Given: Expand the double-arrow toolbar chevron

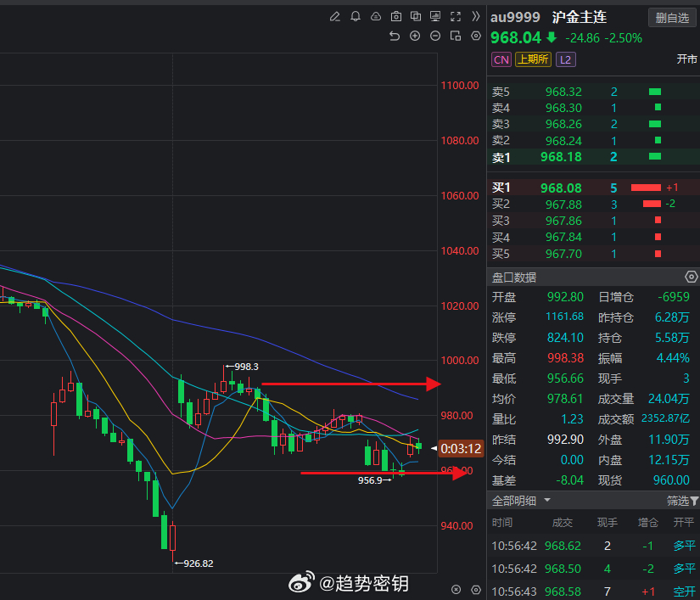Looking at the screenshot, I should (x=476, y=16).
